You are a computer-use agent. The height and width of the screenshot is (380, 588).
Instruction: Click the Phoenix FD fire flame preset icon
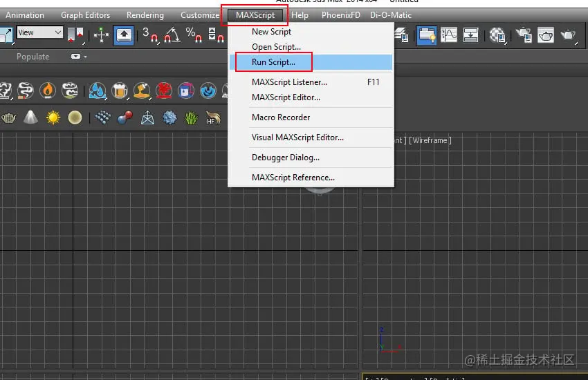click(48, 91)
